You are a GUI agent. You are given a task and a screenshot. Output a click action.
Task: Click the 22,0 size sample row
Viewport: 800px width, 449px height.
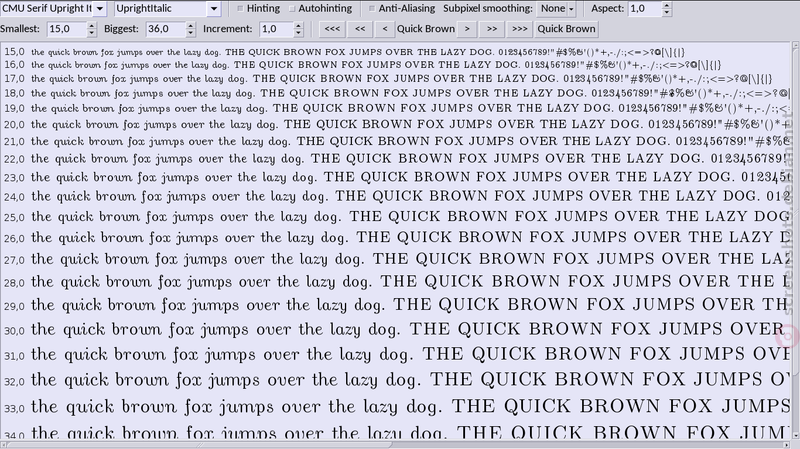395,159
